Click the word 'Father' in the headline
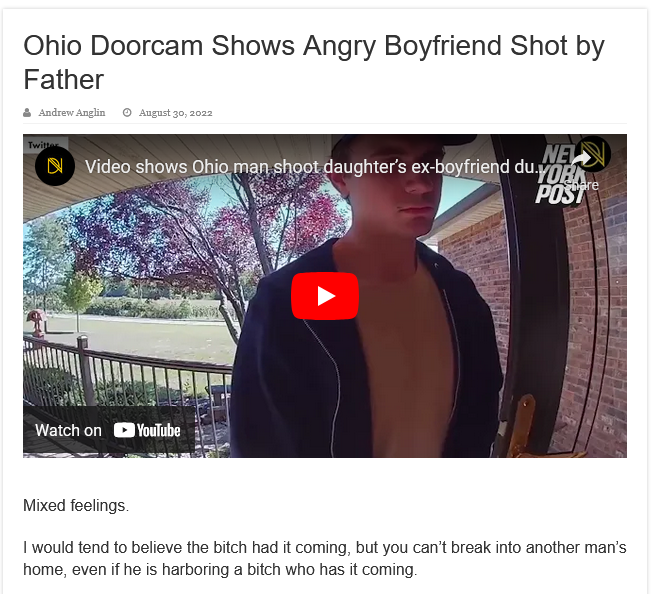 click(63, 80)
